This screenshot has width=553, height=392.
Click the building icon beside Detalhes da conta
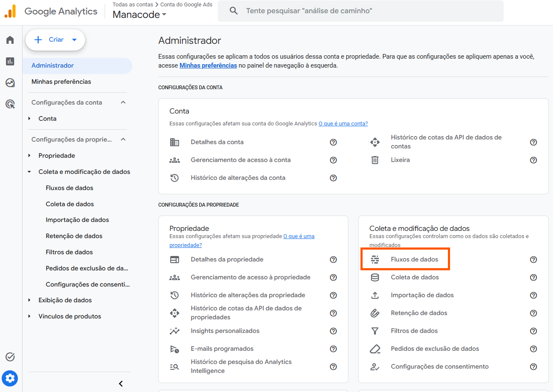click(174, 142)
